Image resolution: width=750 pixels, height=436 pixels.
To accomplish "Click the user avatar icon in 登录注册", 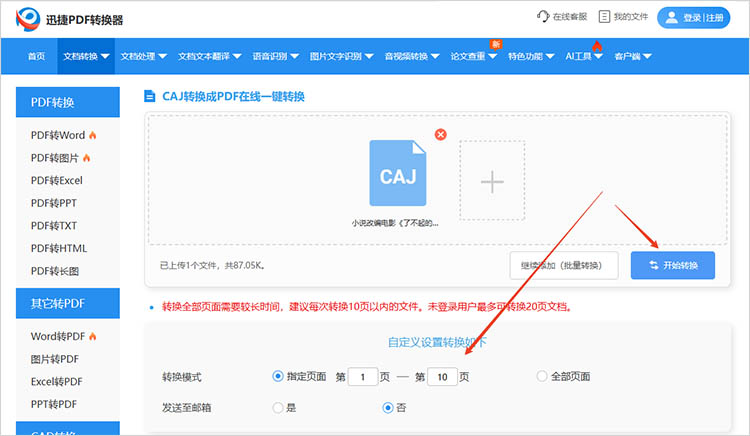I will coord(672,18).
